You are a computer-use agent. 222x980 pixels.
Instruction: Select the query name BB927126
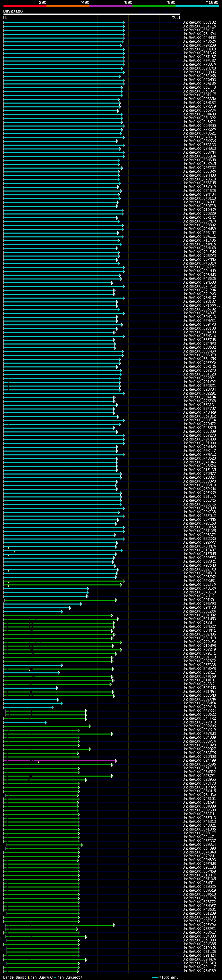13,11
